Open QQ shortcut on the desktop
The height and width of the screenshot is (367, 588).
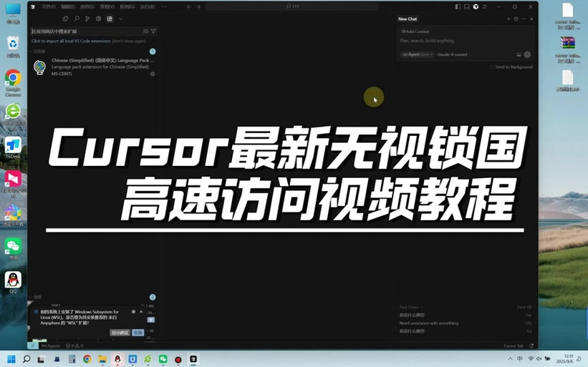13,283
